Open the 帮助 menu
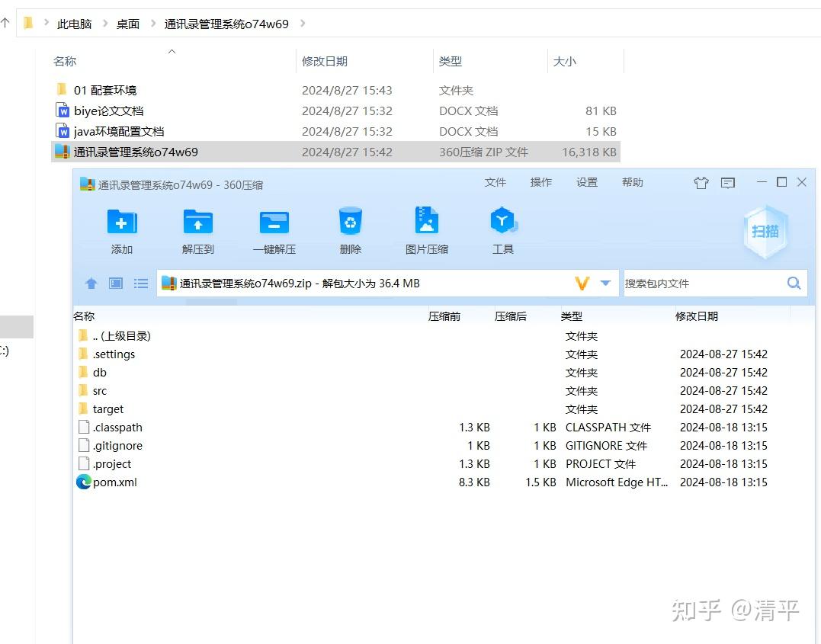Image resolution: width=821 pixels, height=644 pixels. point(633,182)
